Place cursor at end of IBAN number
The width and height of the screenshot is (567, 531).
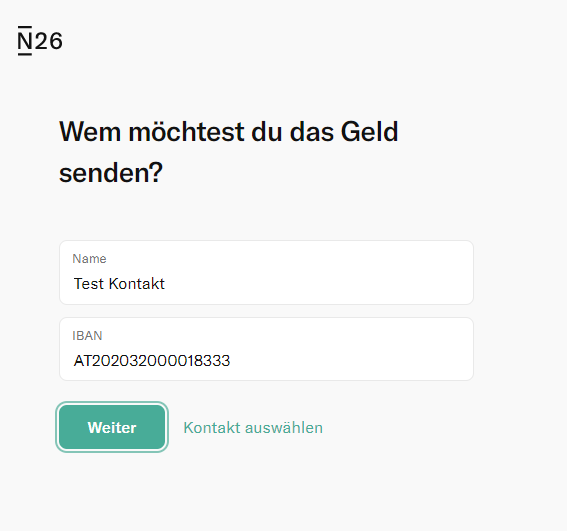tap(231, 361)
